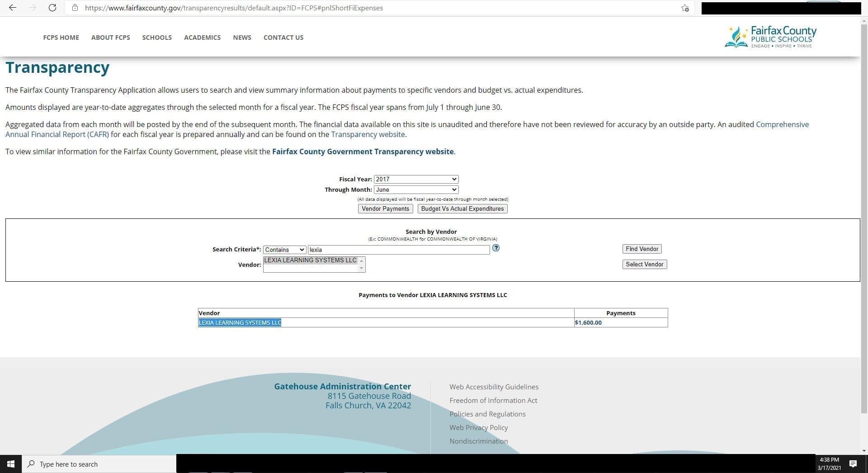Open the Fiscal Year dropdown
This screenshot has height=473, width=868.
416,179
